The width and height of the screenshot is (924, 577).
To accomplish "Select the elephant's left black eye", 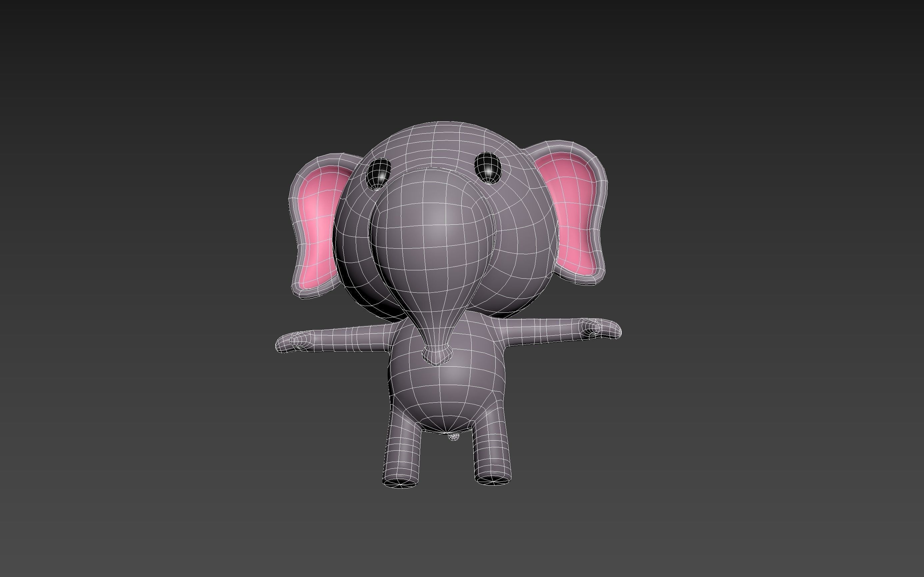I will [x=378, y=174].
